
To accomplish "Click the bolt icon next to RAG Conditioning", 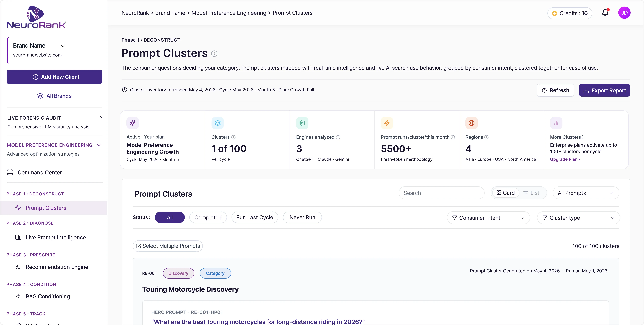I will tap(18, 296).
